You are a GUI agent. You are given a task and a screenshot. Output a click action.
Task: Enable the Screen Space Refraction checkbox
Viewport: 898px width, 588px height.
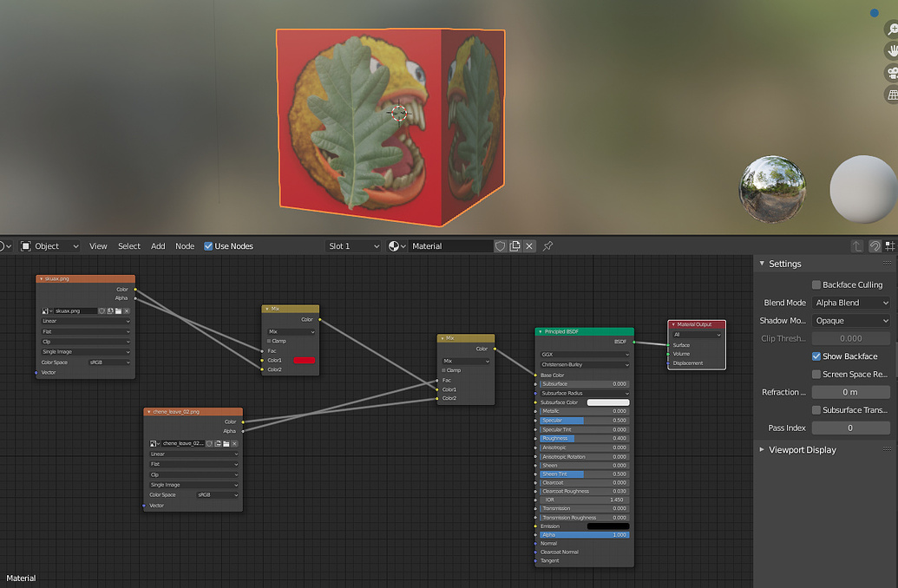click(816, 374)
